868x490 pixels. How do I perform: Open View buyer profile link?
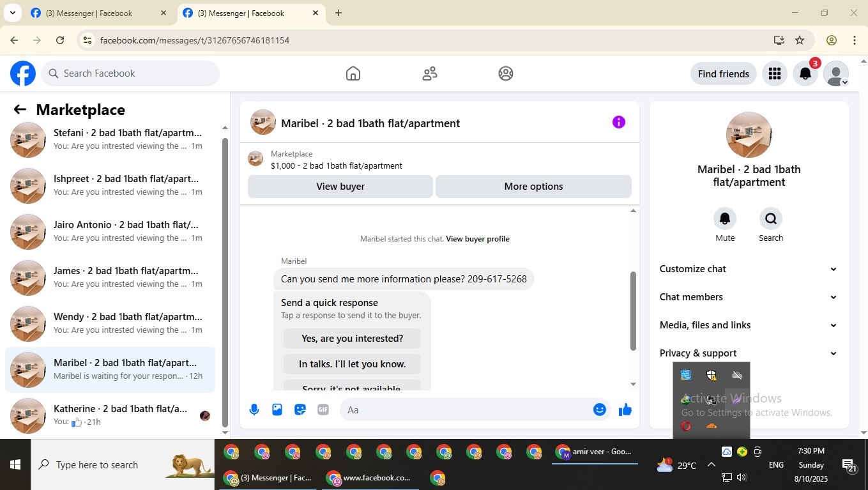tap(478, 239)
